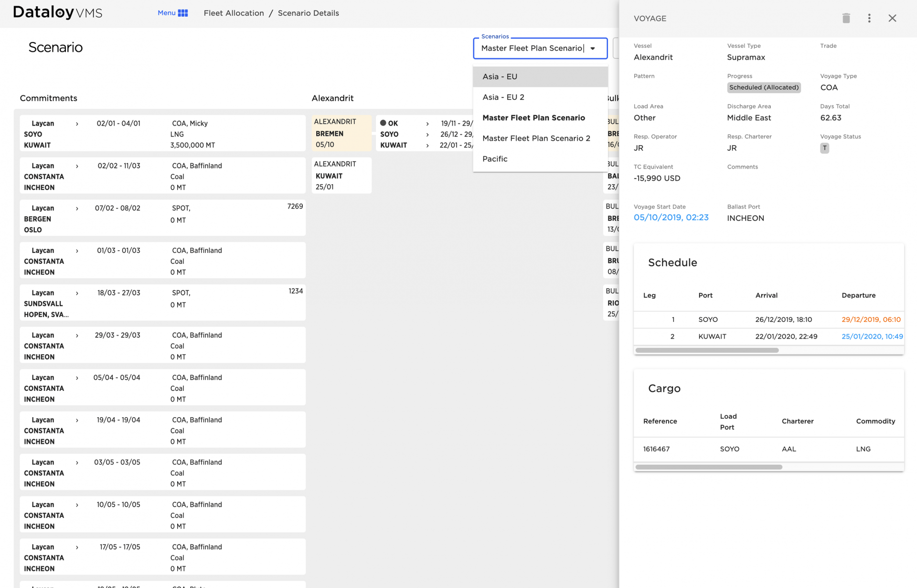Collapse the Scenarios dropdown arrow
Viewport: 917px width, 588px height.
(x=593, y=48)
